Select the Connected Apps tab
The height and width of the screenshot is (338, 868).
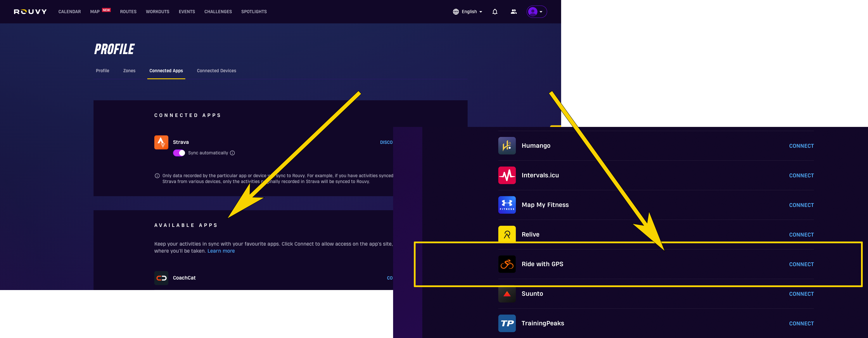point(166,71)
